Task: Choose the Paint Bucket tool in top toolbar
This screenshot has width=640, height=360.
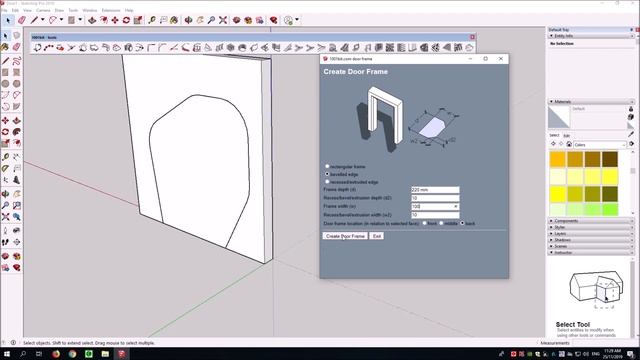Action: tap(174, 20)
